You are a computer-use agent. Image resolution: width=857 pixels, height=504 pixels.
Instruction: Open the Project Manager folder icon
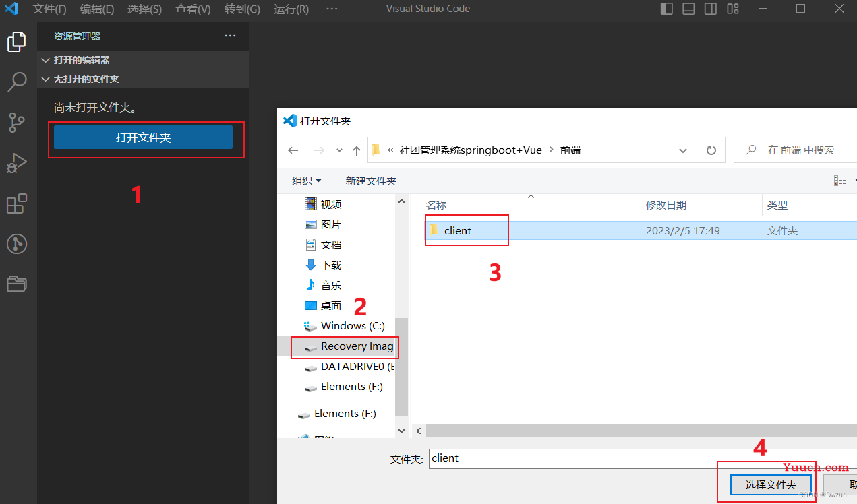point(17,284)
